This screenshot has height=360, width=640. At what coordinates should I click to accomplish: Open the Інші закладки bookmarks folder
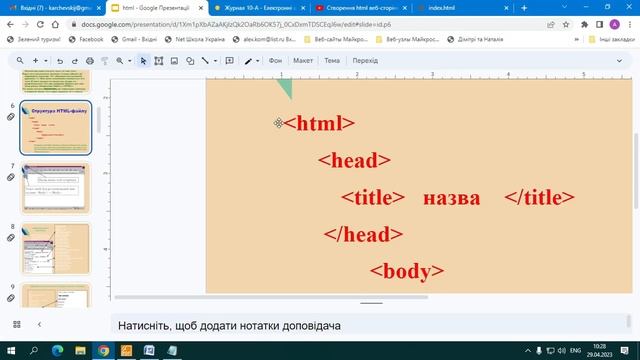612,40
